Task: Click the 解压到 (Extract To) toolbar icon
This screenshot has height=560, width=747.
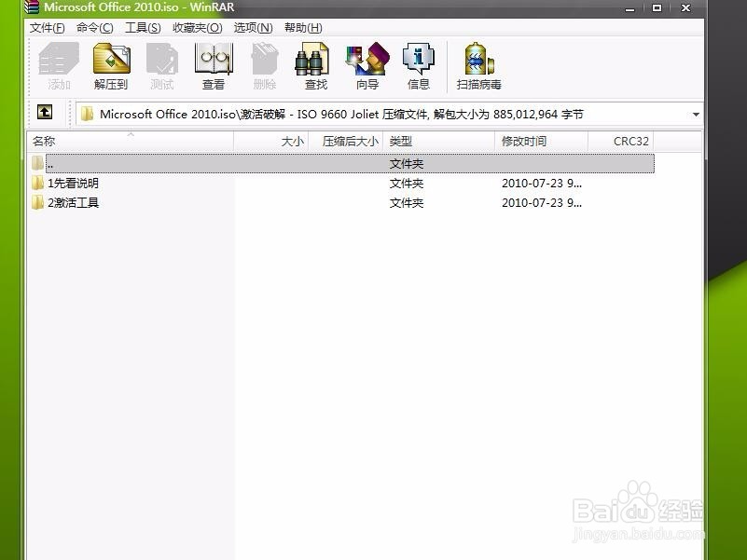Action: click(112, 59)
